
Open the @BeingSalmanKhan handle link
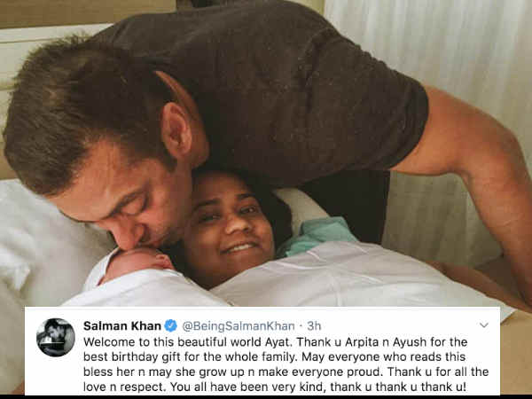click(x=239, y=326)
